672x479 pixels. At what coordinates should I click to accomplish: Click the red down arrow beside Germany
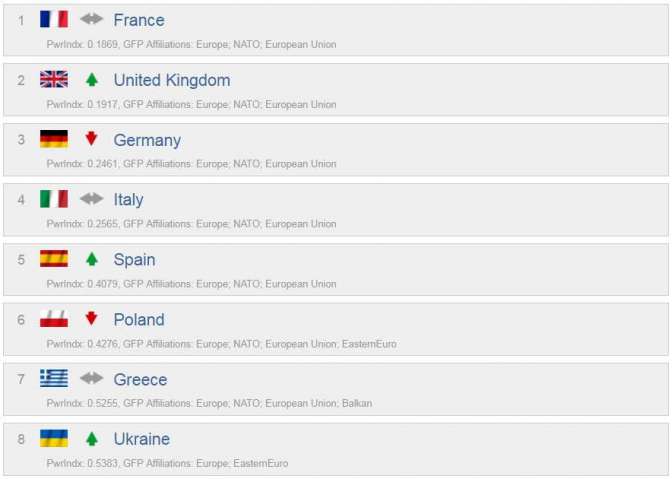point(92,139)
